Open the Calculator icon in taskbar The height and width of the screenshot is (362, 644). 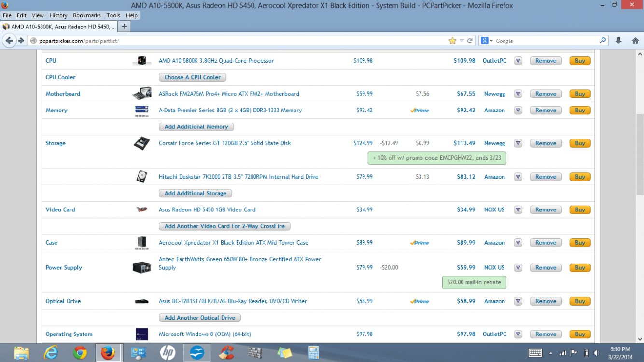(x=314, y=353)
